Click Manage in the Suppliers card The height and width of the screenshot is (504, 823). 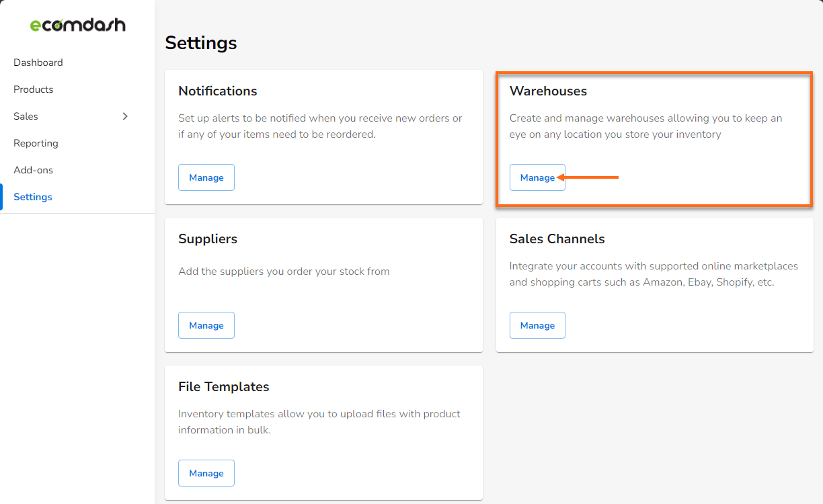point(206,325)
